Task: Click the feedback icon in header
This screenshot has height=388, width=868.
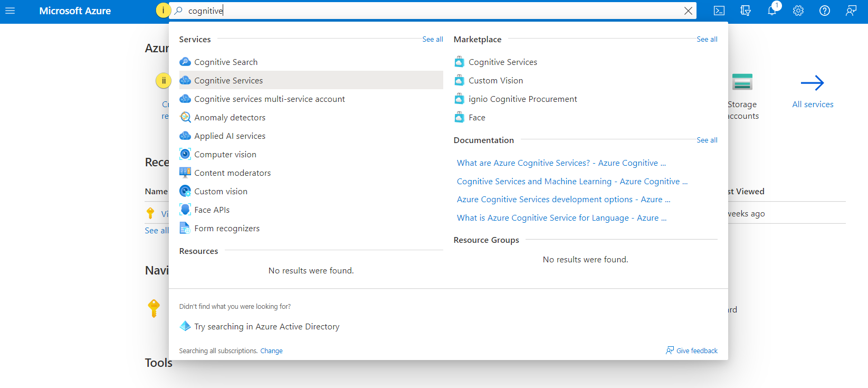Action: point(851,11)
